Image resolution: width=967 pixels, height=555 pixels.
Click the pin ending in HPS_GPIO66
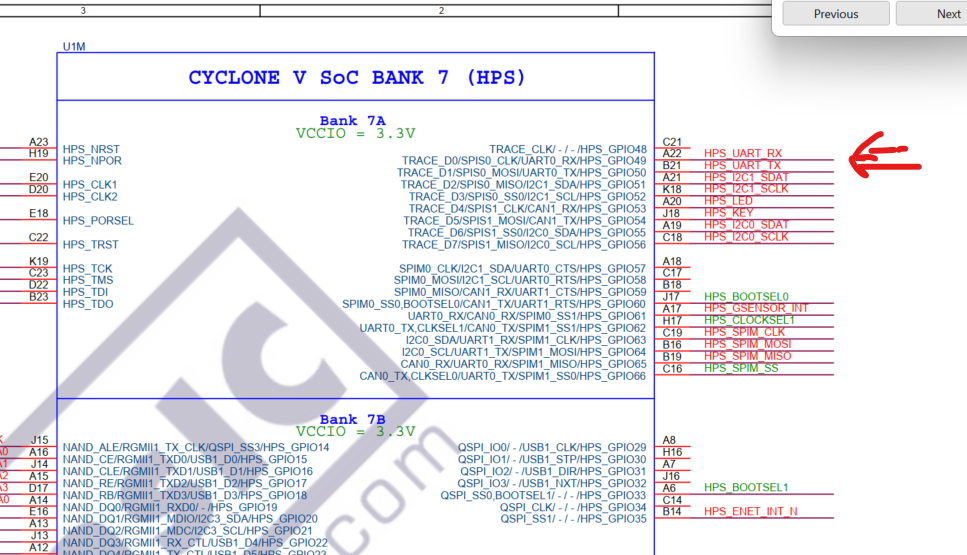[x=503, y=376]
